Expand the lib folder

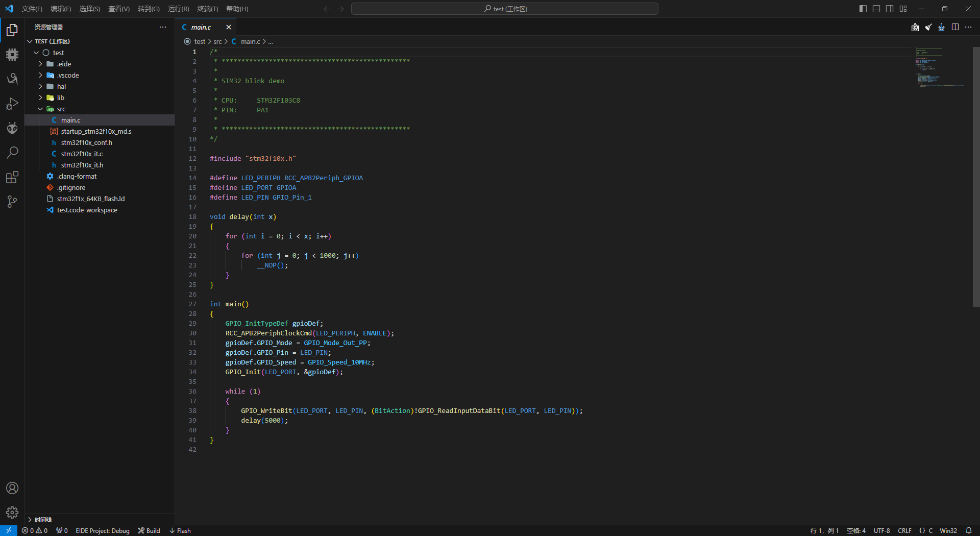pos(100,98)
